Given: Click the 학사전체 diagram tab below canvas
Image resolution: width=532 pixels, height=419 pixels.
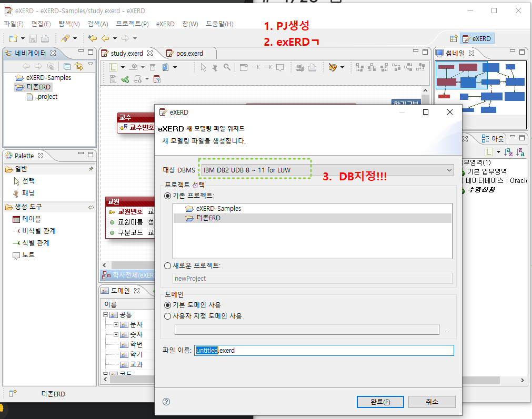Looking at the screenshot, I should (128, 275).
